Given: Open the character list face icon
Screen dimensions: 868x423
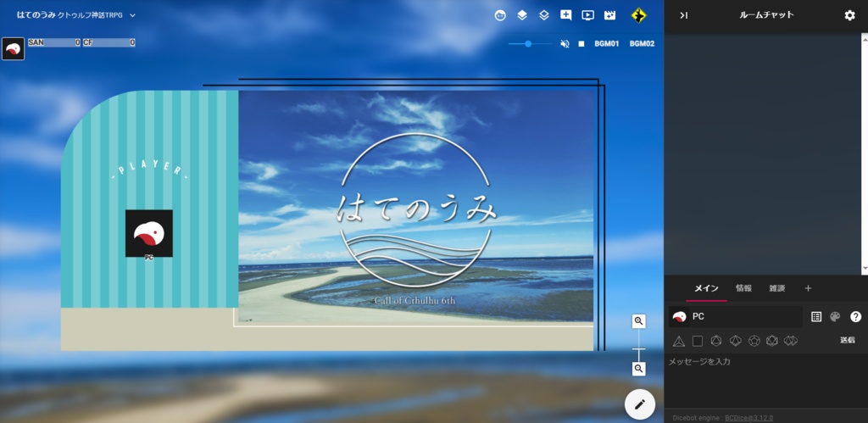Looking at the screenshot, I should pos(500,15).
